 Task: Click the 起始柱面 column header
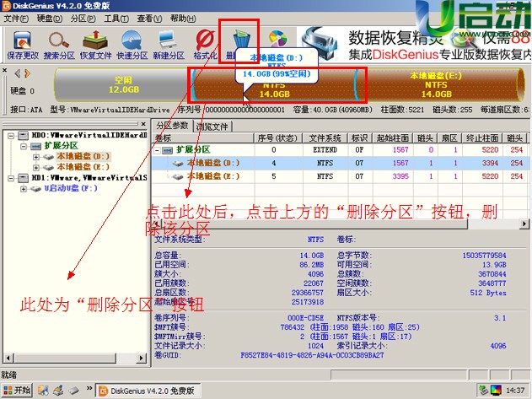(393, 137)
